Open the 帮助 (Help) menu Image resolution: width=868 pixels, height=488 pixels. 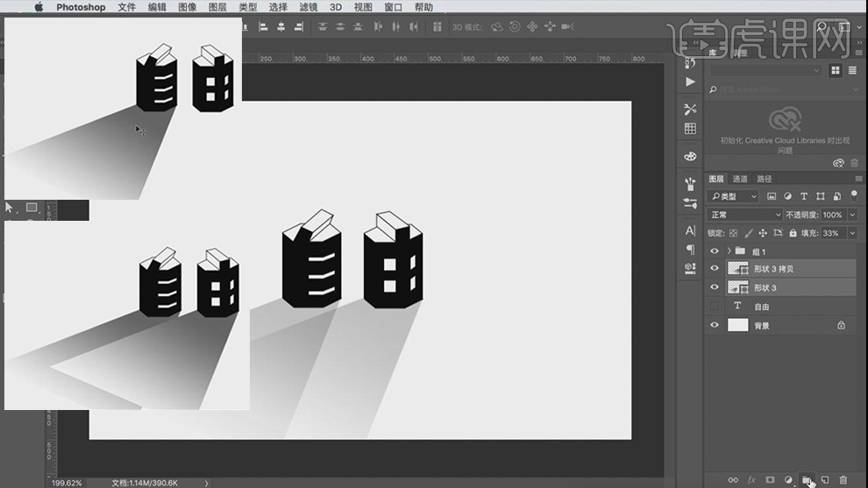(423, 7)
